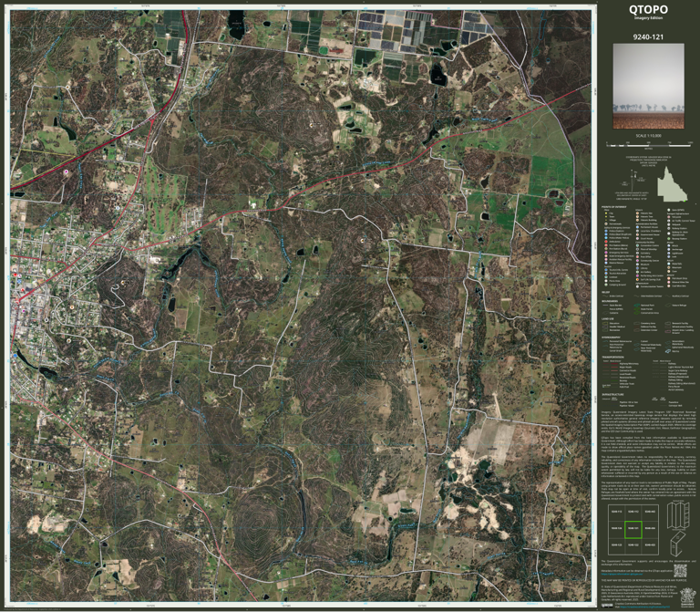Viewport: 700px width, 612px height.
Task: Click the Queensland state locator map
Action: click(673, 184)
